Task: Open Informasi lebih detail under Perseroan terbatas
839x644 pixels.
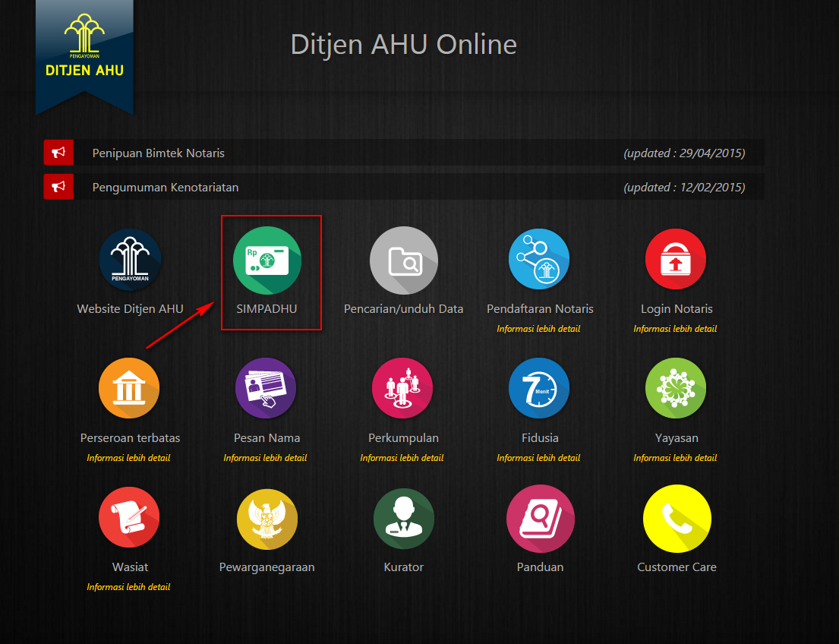Action: (x=128, y=458)
